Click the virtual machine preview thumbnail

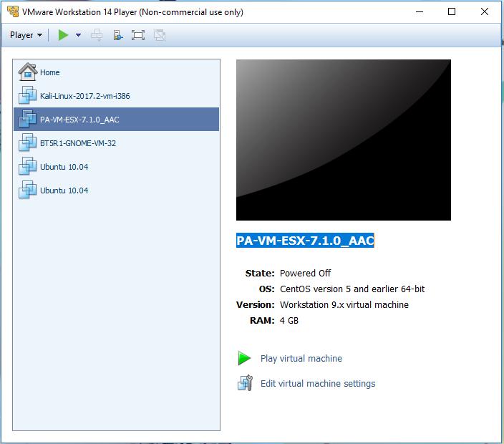344,140
